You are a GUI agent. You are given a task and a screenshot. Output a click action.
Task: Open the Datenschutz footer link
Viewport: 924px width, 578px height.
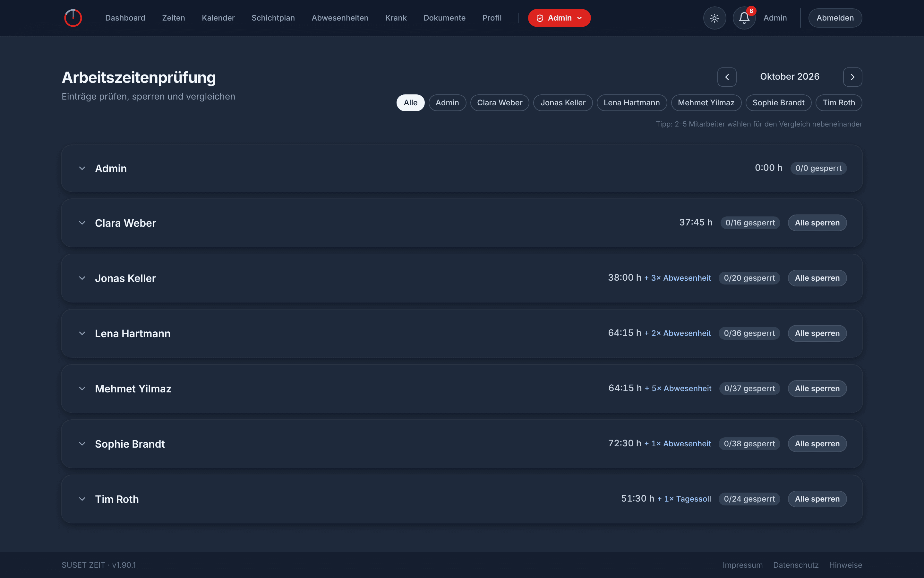click(796, 565)
